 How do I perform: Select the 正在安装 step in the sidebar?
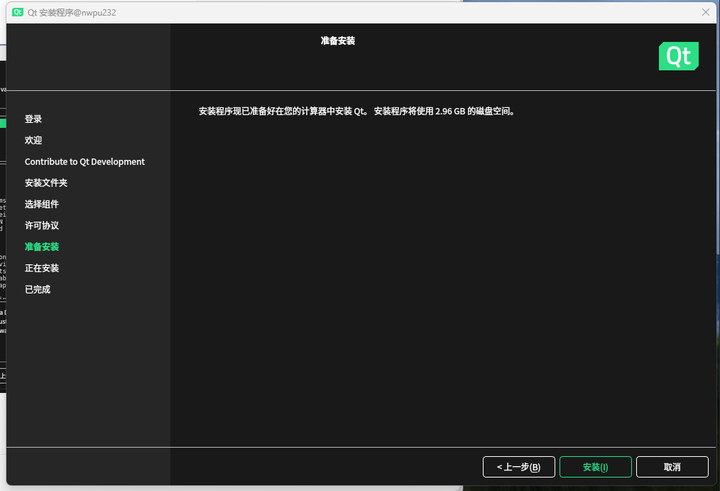click(x=42, y=268)
